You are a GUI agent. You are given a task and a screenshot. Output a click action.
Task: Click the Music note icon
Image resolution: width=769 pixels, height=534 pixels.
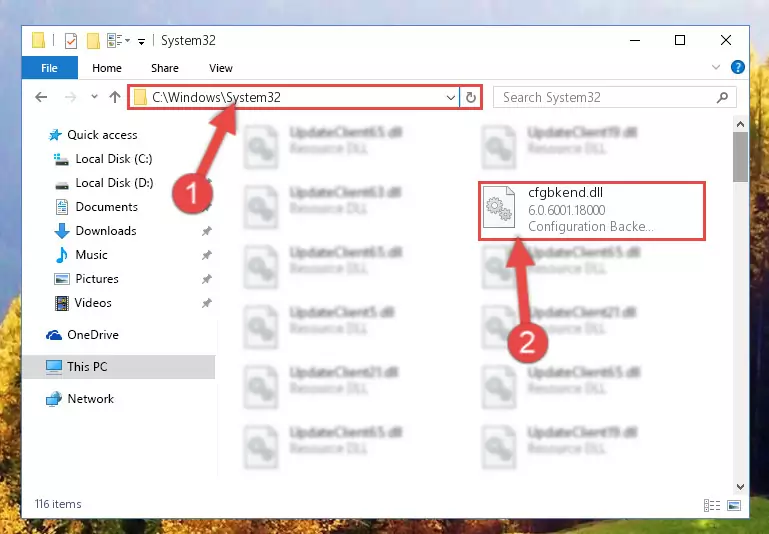click(62, 254)
